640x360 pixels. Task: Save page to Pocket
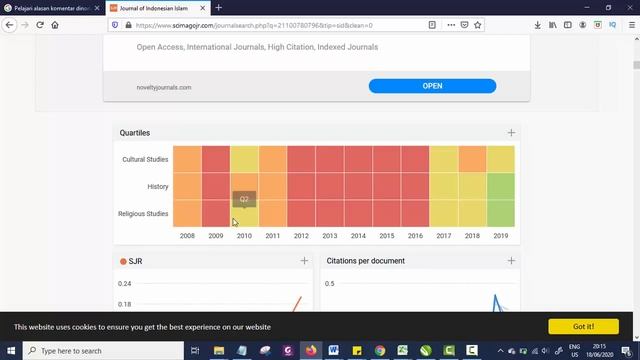click(464, 25)
